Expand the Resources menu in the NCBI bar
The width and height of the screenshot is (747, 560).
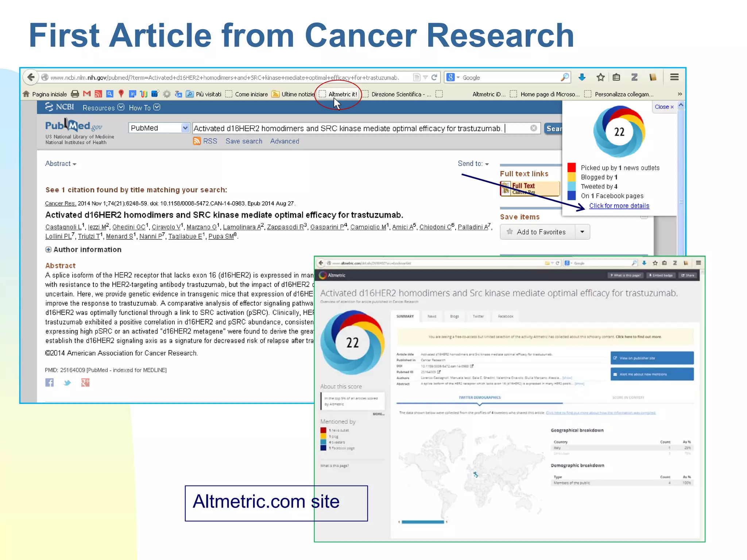click(103, 108)
